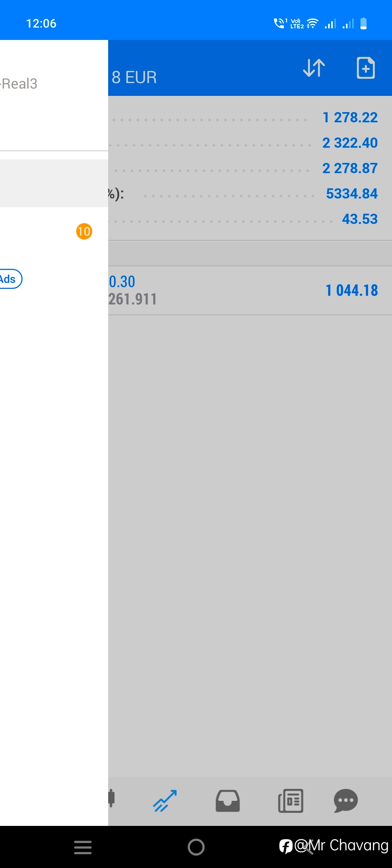Tap the 5334.84 margin level value

(x=352, y=194)
